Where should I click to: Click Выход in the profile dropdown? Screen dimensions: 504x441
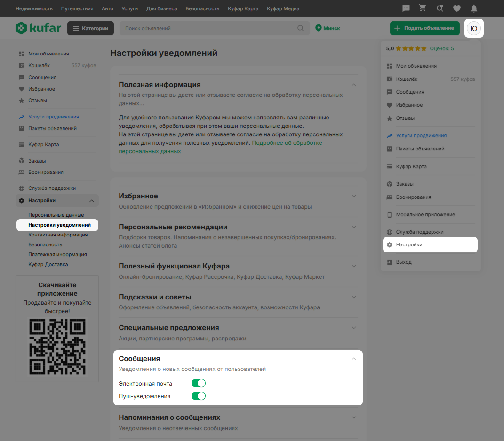(404, 262)
